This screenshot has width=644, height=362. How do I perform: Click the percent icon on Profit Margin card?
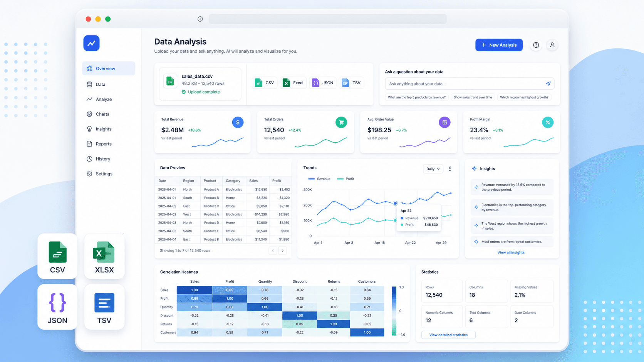pos(547,122)
